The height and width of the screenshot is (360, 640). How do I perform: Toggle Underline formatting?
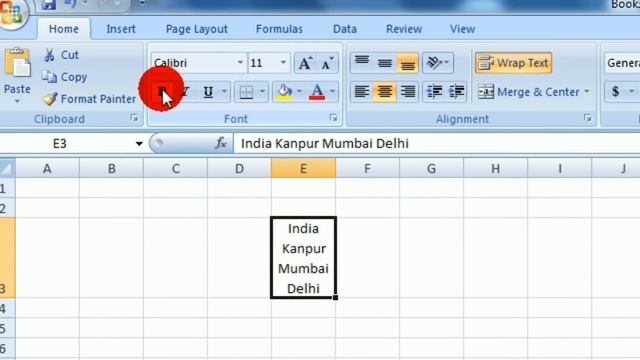[208, 91]
